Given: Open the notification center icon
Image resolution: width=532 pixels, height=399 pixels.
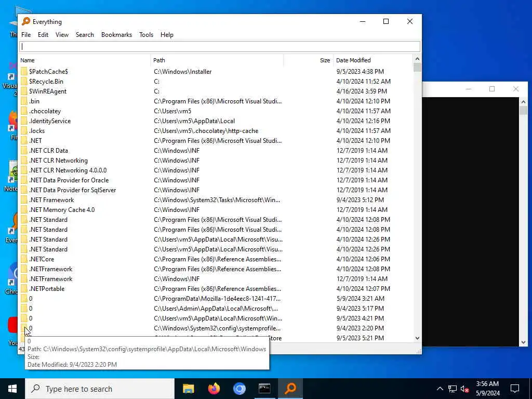Looking at the screenshot, I should pos(515,389).
